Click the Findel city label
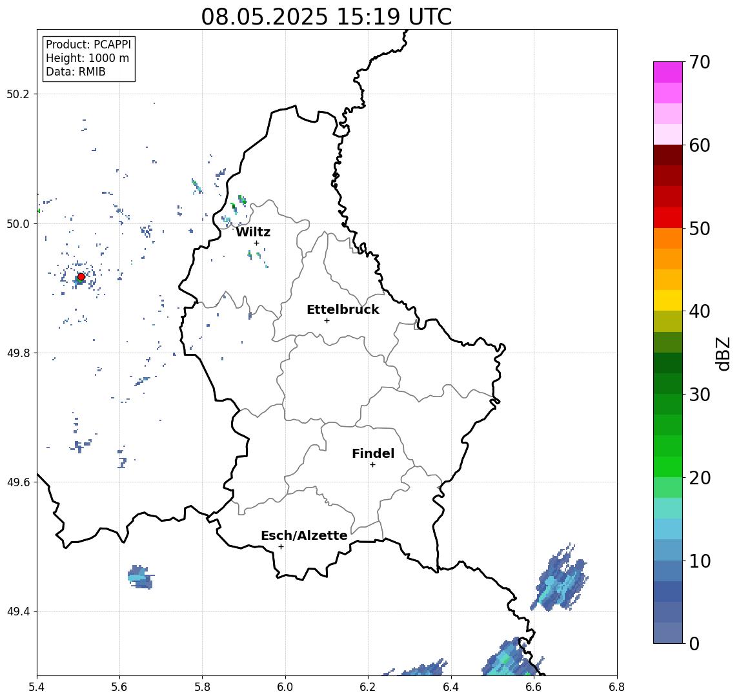Image resolution: width=739 pixels, height=700 pixels. click(x=373, y=453)
